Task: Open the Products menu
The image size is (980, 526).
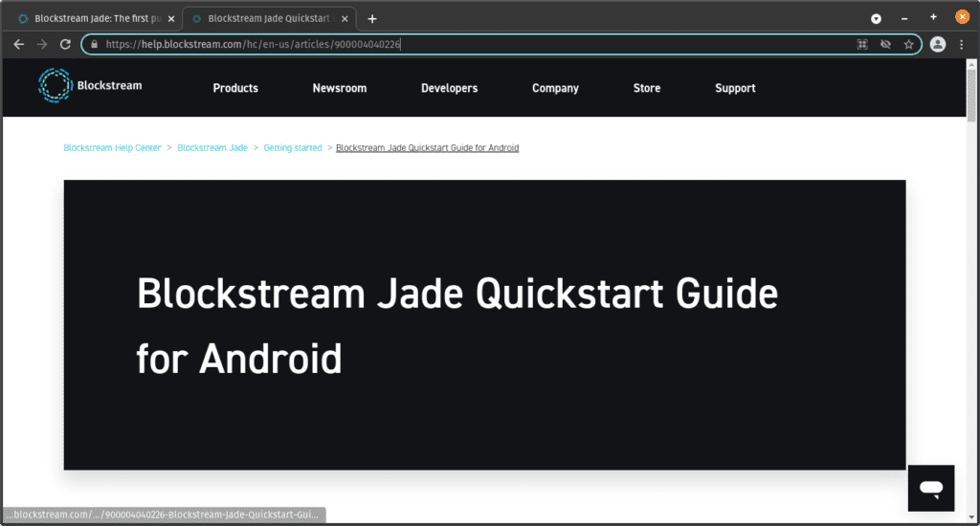Action: pos(235,88)
